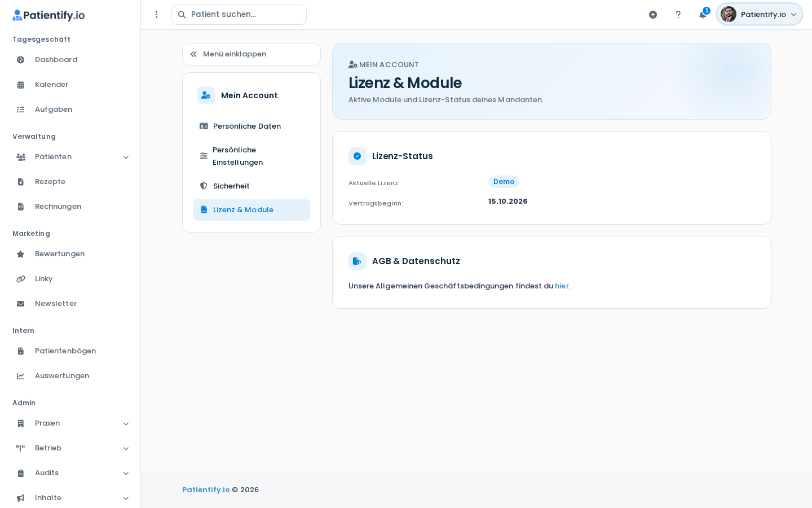Open the three-dot options menu

[157, 15]
